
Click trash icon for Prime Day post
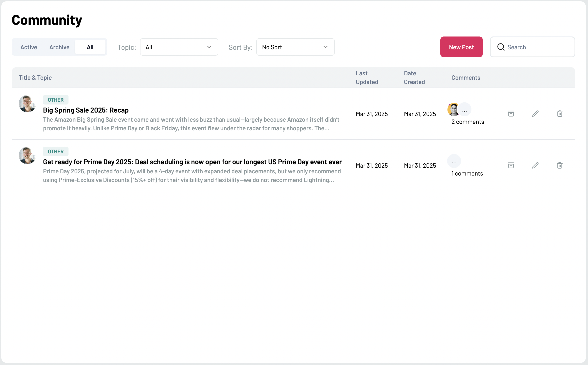coord(560,165)
